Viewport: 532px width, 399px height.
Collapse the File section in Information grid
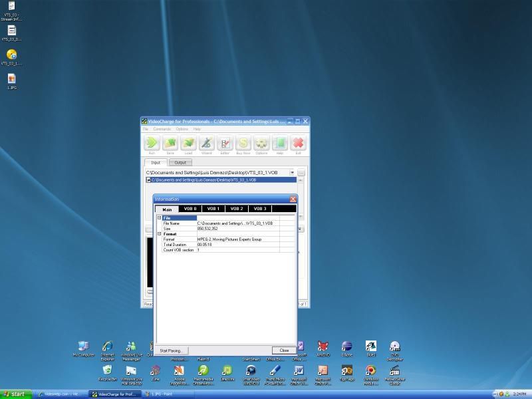(x=159, y=218)
